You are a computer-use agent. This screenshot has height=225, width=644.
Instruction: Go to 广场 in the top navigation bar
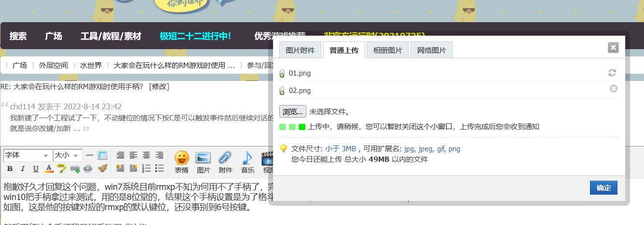point(54,36)
